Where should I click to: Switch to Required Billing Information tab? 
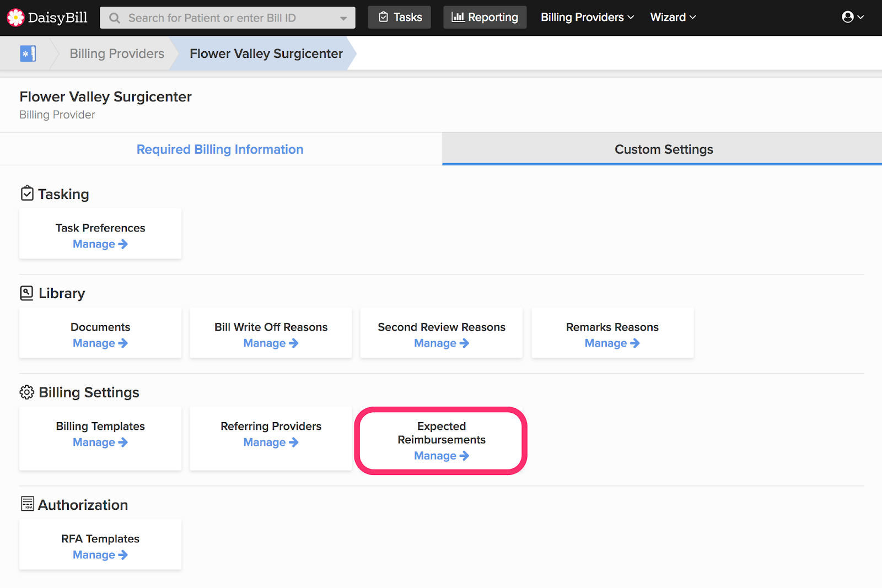[x=220, y=149]
